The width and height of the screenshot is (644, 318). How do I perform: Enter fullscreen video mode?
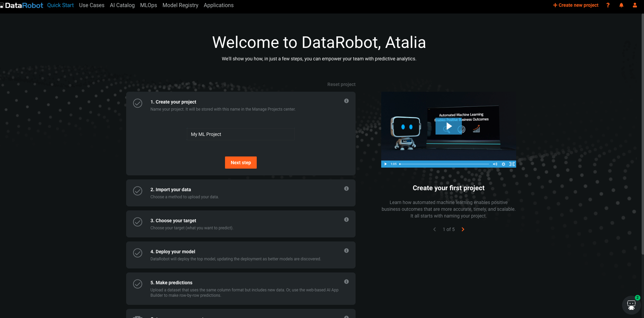point(512,164)
